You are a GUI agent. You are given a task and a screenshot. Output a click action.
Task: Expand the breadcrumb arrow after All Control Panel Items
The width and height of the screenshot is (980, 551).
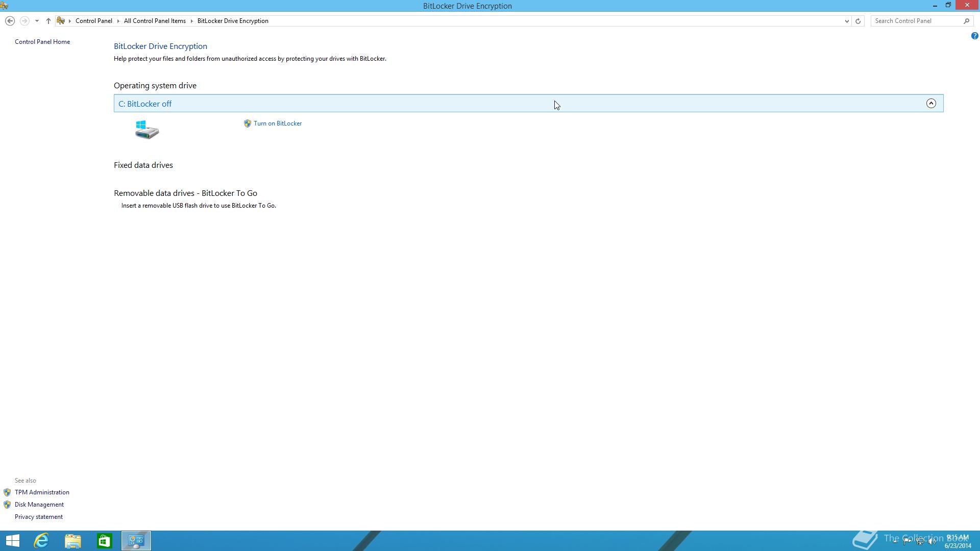pos(192,21)
